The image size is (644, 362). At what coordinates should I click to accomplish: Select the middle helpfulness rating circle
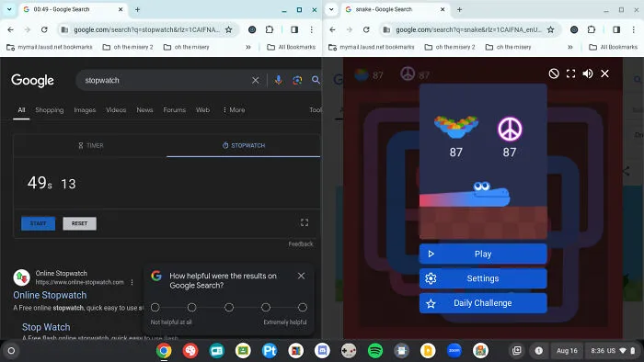click(229, 307)
